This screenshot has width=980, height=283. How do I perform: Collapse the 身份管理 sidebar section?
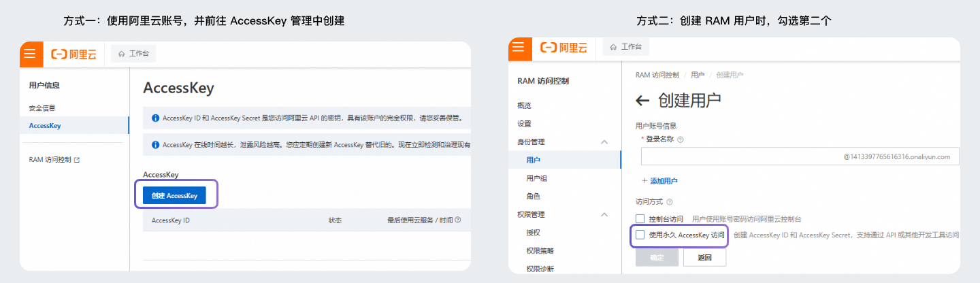click(x=604, y=141)
